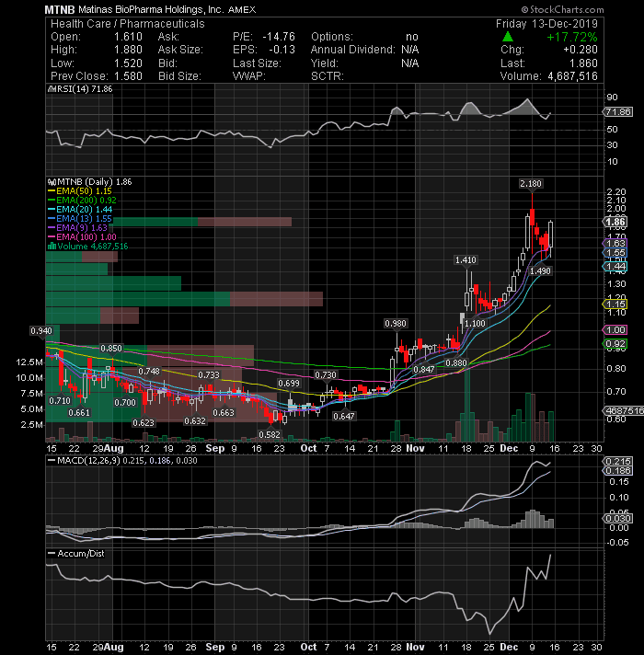Click the 0.623 price label
This screenshot has height=655, width=644.
pyautogui.click(x=144, y=423)
